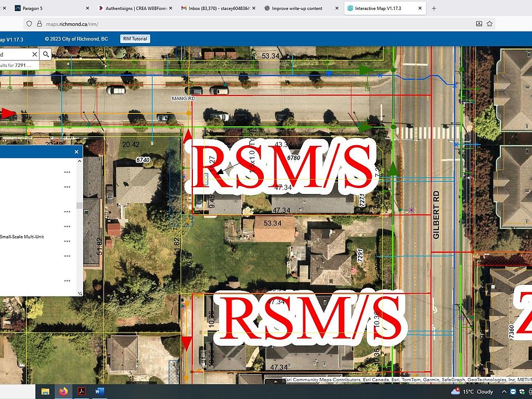Open a new browser tab
The width and height of the screenshot is (532, 399).
[434, 8]
